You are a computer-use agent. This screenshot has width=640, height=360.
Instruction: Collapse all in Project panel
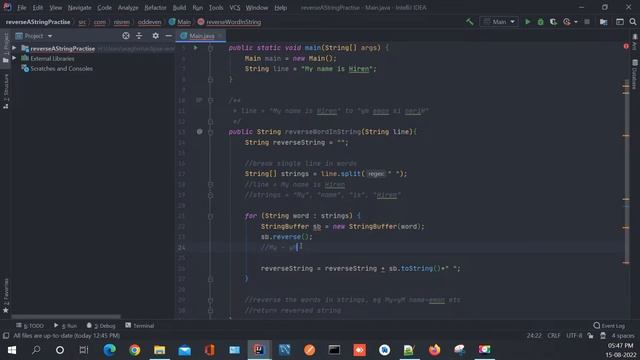(x=139, y=36)
